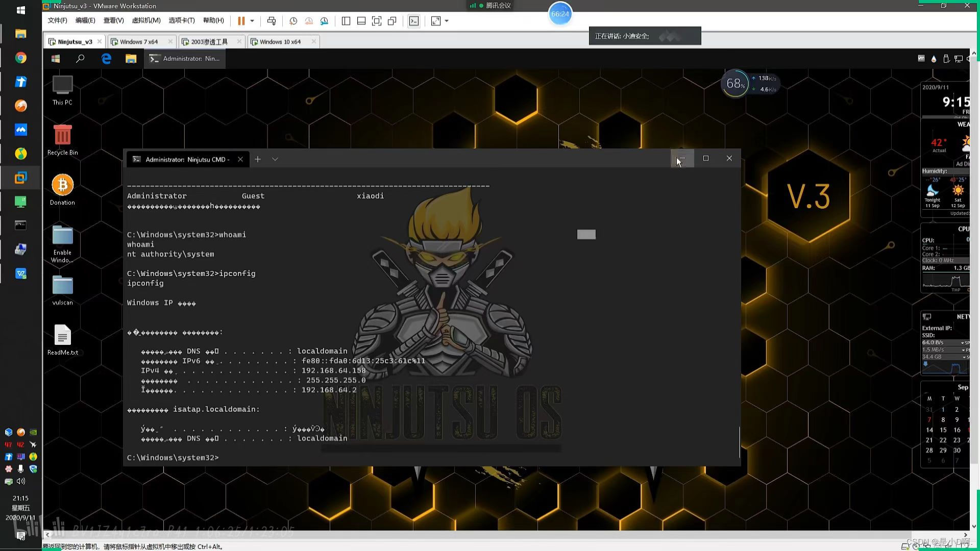Close the Windows 10 x64 tab
This screenshot has height=551, width=980.
click(x=313, y=41)
